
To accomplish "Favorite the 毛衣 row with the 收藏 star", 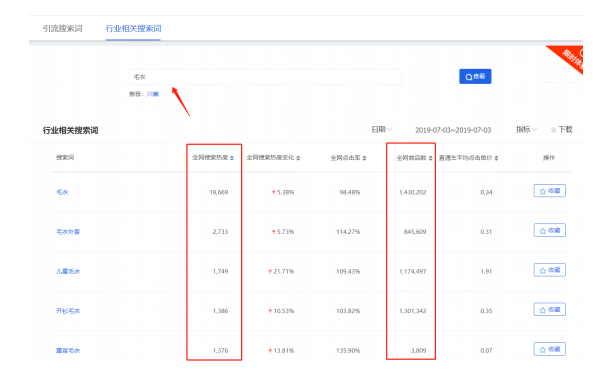I will point(550,191).
